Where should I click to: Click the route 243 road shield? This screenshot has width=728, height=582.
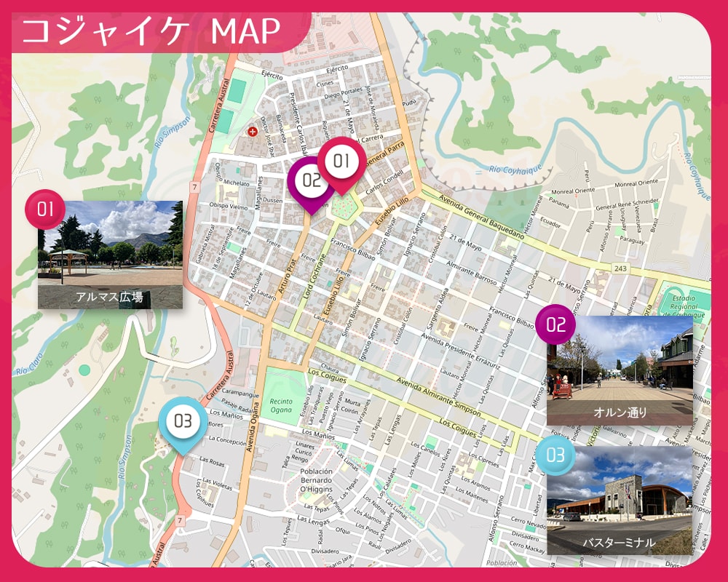click(620, 268)
